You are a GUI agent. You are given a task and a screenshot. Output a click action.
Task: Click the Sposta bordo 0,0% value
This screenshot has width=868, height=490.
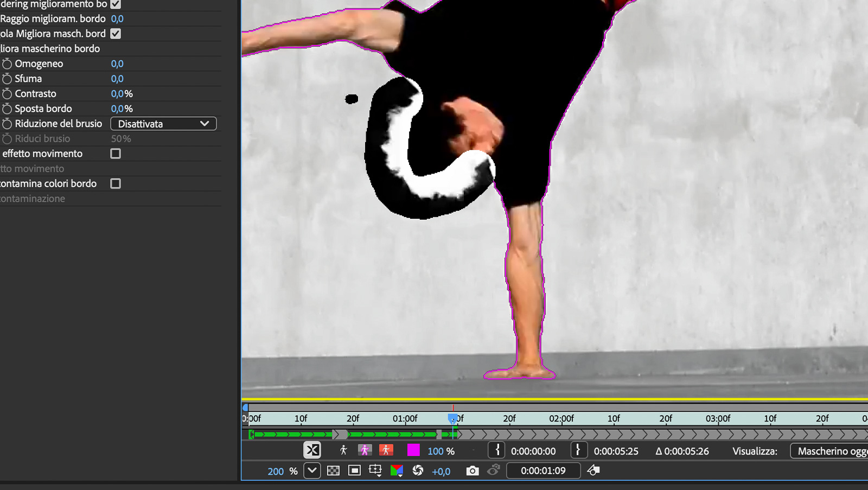coord(122,109)
